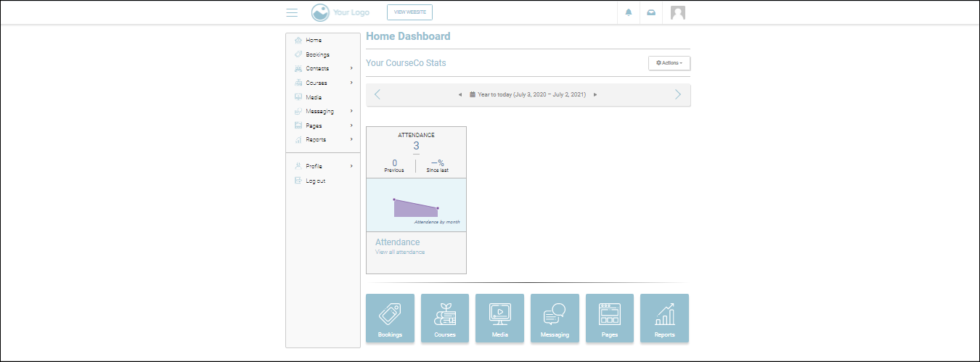Open the inbox tray icon
Screen dimensions: 980x362
[651, 12]
